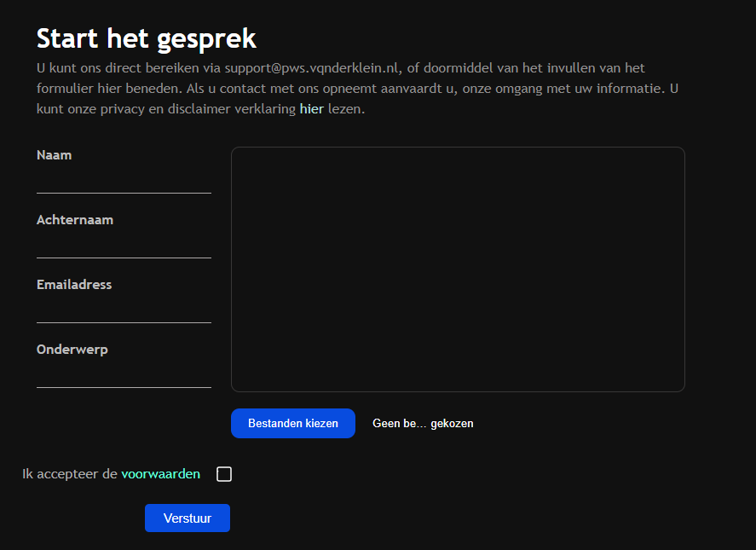Open the privacy statement via 'hier' link
756x550 pixels.
[311, 109]
